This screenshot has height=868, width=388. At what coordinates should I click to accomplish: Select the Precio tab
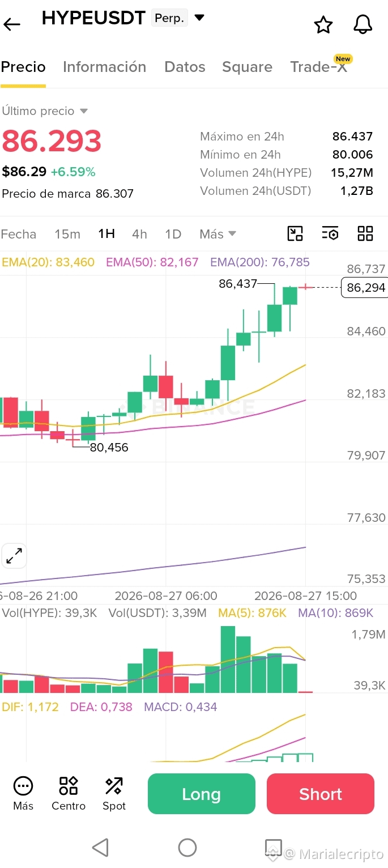coord(23,67)
